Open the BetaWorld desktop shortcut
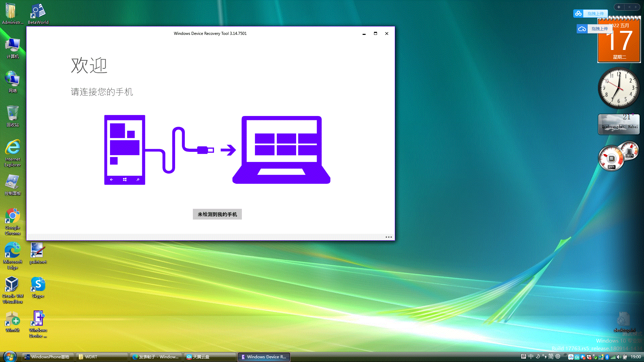Viewport: 644px width, 362px height. pyautogui.click(x=38, y=14)
